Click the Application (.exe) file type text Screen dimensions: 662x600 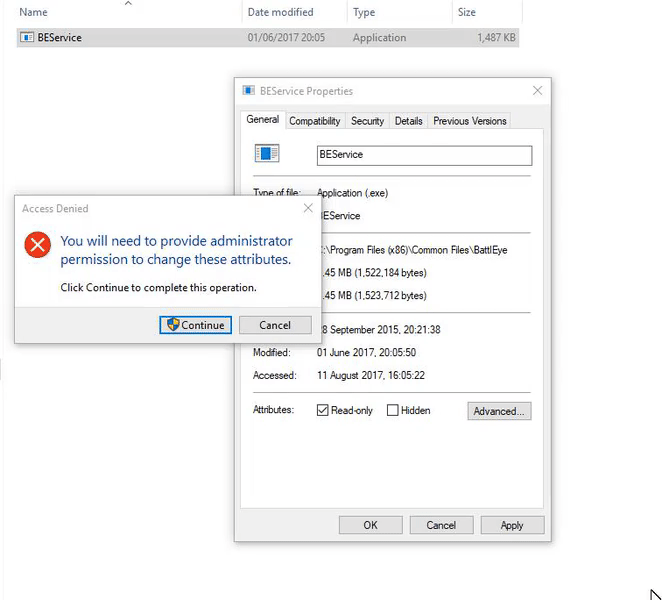pos(352,193)
